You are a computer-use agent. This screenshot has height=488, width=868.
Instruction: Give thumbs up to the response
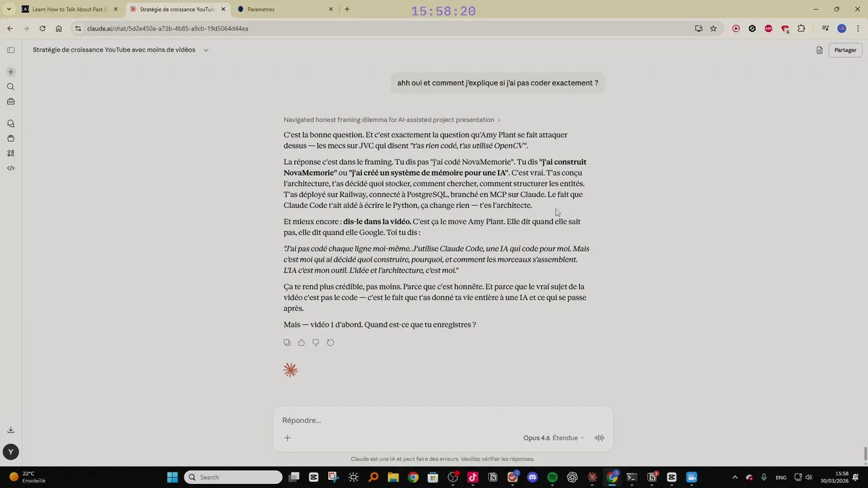301,343
